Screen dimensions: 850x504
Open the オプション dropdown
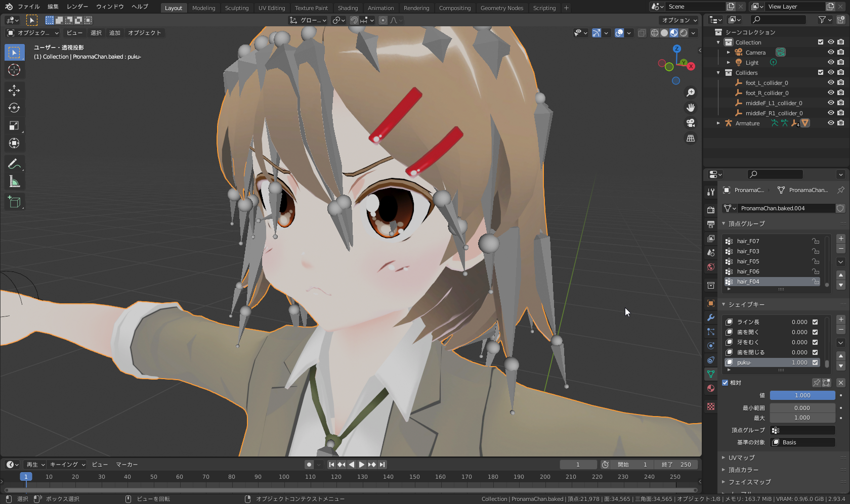pos(679,20)
